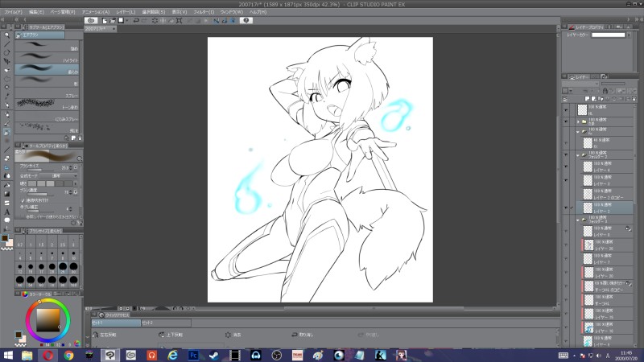Open Photoshop from the taskbar
Screen dimensions: 644x362
[x=193, y=355]
